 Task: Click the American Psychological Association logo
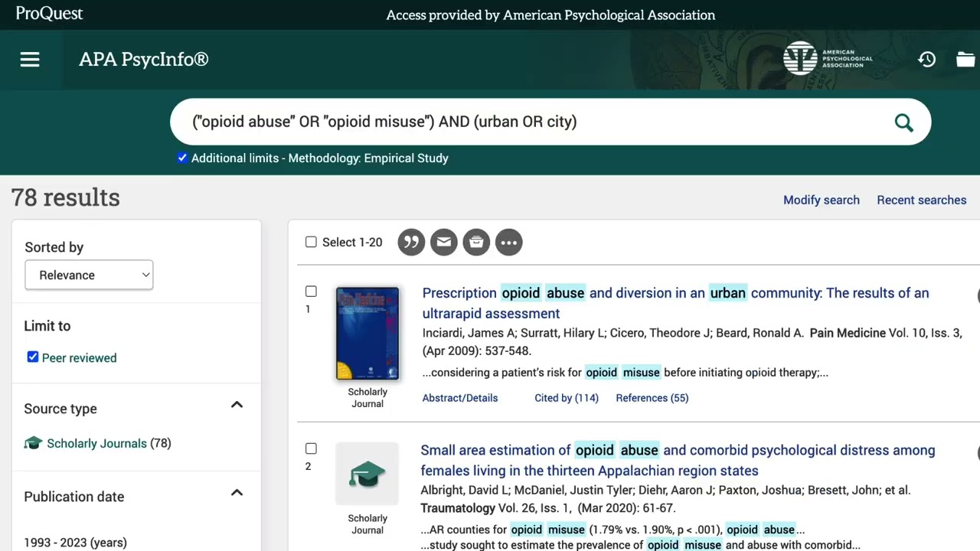pyautogui.click(x=828, y=58)
